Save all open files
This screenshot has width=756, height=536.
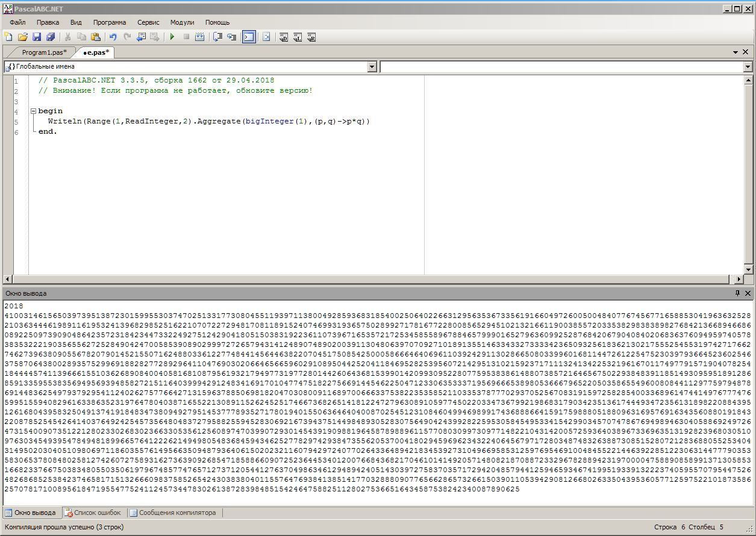click(x=51, y=37)
